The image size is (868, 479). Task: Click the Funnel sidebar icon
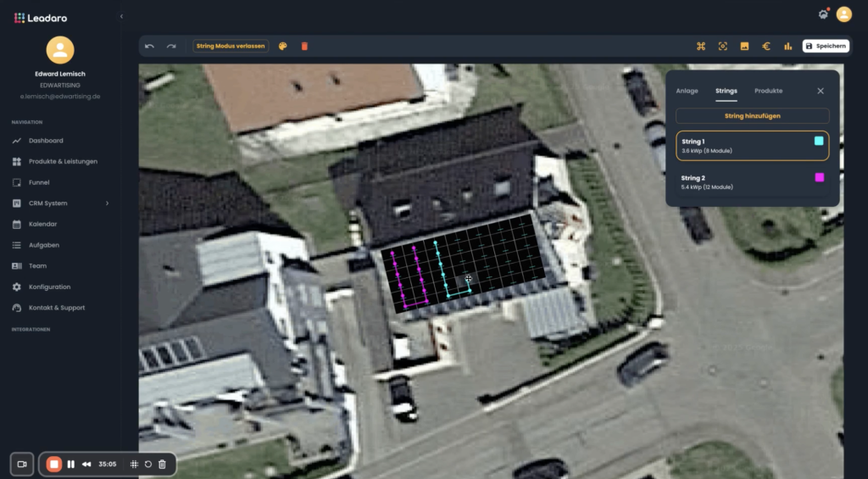[17, 182]
